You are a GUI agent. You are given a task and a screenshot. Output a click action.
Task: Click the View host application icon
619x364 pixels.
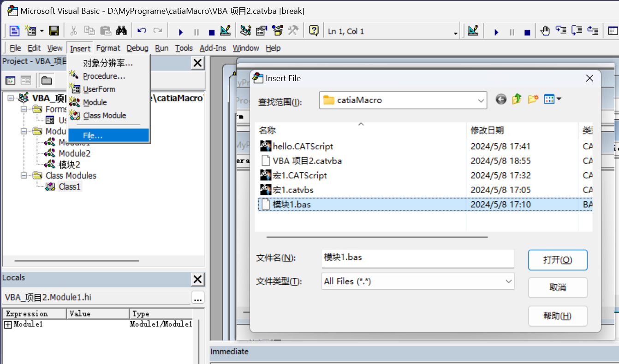(x=14, y=31)
